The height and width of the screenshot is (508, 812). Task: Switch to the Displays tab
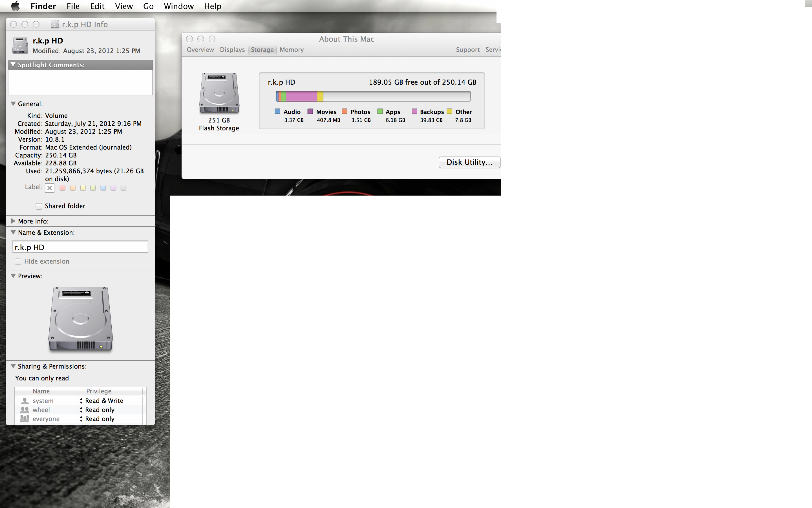(x=232, y=50)
